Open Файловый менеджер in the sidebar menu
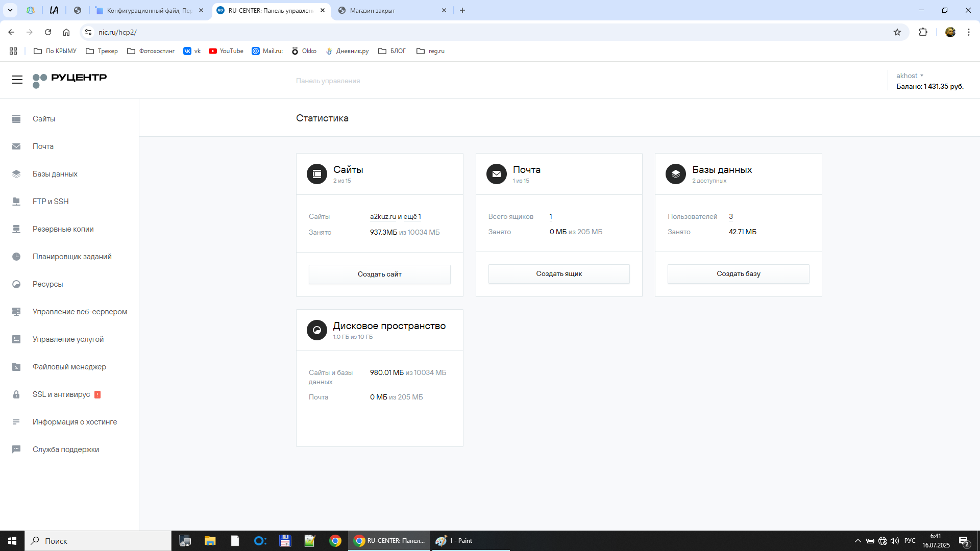The width and height of the screenshot is (980, 551). pyautogui.click(x=69, y=367)
